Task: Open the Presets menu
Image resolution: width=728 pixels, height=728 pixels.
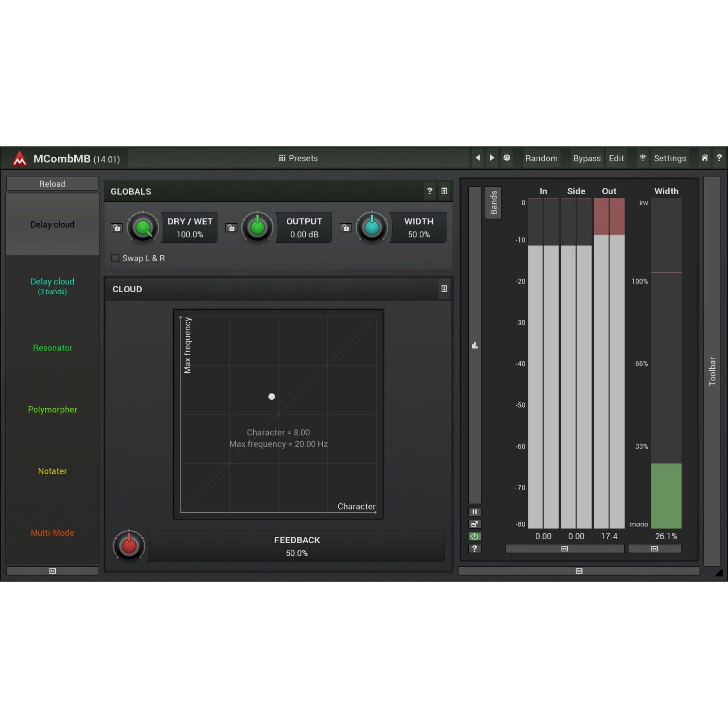Action: pos(298,158)
